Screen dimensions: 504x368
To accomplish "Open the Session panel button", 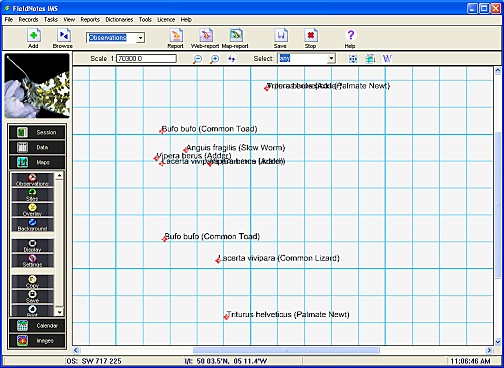I will pyautogui.click(x=37, y=132).
